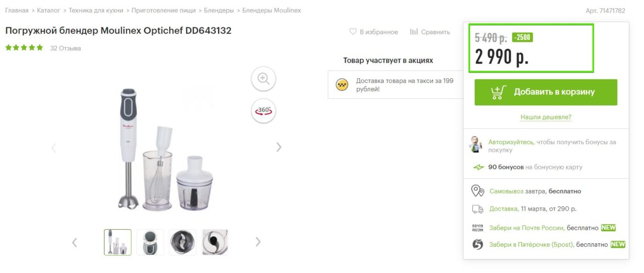644x273 pixels.
Task: Open the Нашли дешевле? link
Action: coord(546,117)
